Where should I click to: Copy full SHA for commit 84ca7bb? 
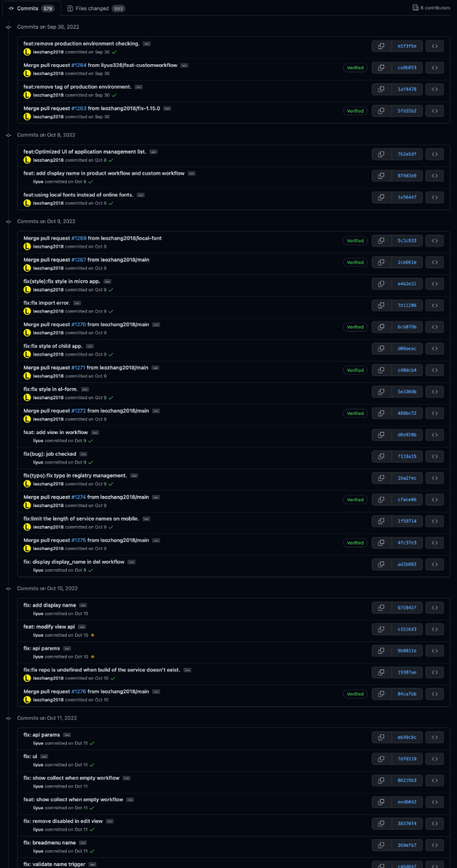click(381, 694)
